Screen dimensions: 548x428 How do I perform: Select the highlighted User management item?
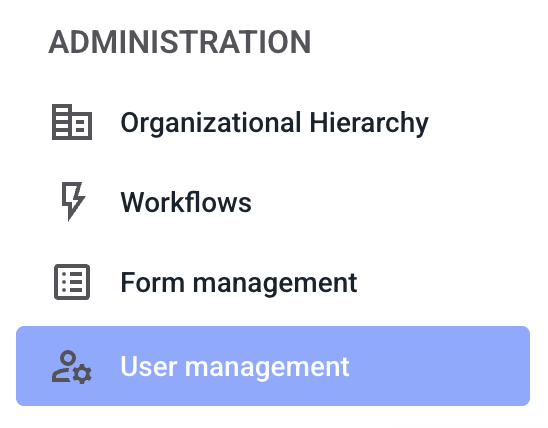pos(273,366)
